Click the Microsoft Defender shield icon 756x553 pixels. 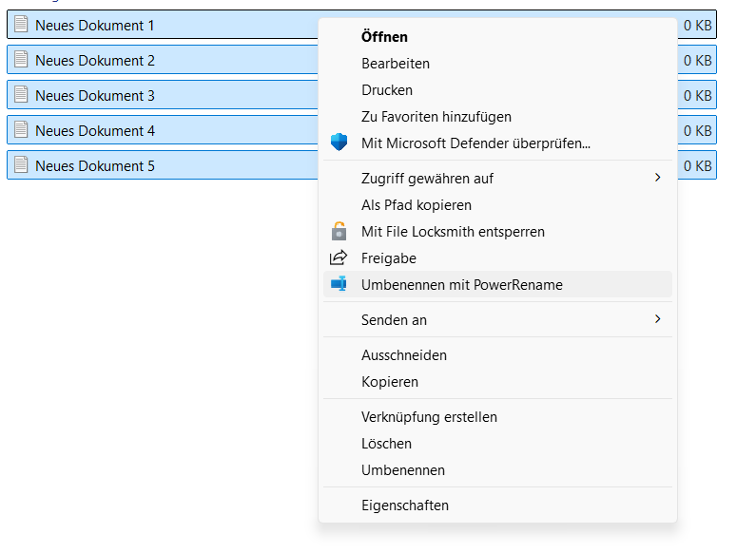339,143
